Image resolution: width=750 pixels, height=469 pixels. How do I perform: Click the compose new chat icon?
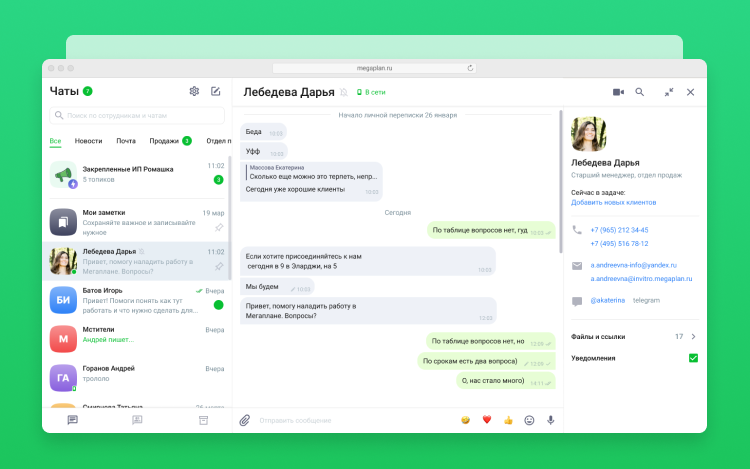[216, 91]
